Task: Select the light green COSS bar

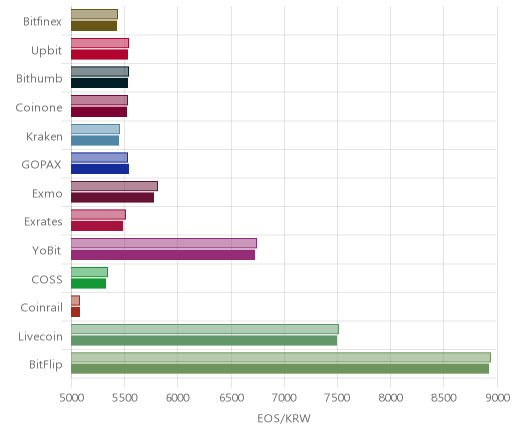Action: point(89,272)
